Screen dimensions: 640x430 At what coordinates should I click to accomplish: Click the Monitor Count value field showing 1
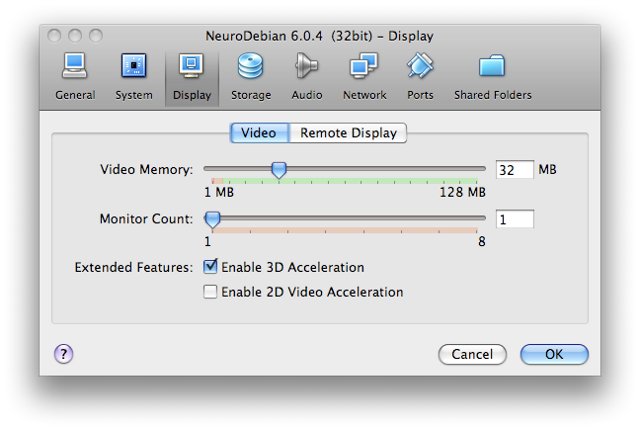pos(515,219)
